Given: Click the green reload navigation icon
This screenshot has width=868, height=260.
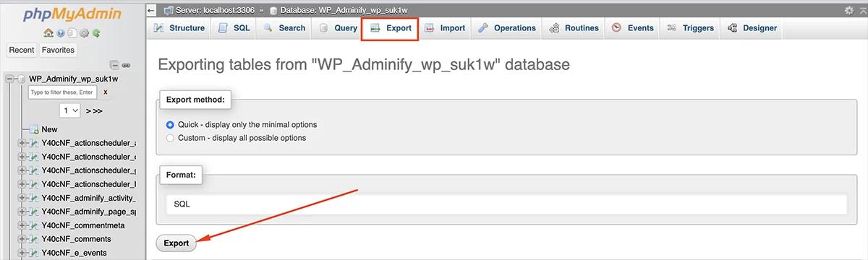Looking at the screenshot, I should pos(95,33).
